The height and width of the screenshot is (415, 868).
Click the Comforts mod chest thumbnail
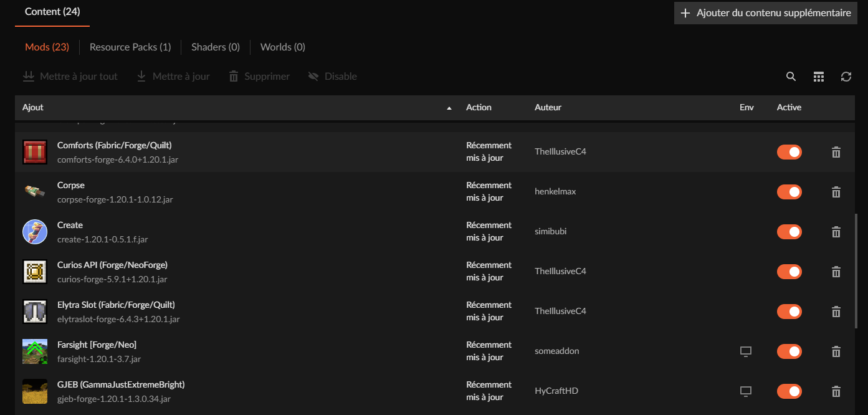(x=35, y=152)
